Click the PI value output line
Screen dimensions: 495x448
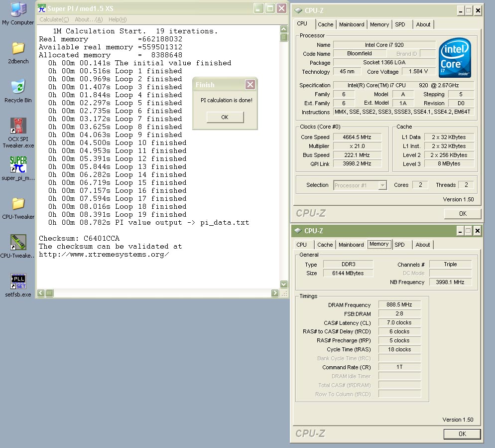148,222
